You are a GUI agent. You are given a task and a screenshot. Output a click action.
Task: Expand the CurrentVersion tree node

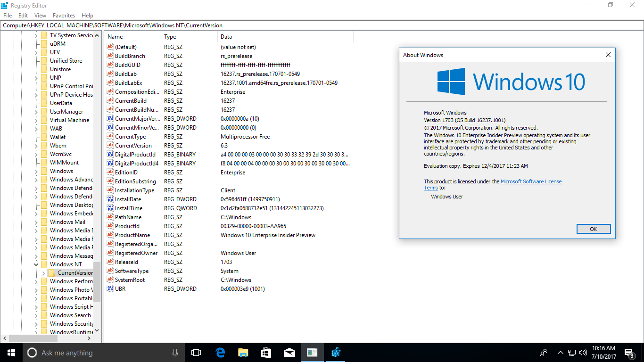point(43,273)
